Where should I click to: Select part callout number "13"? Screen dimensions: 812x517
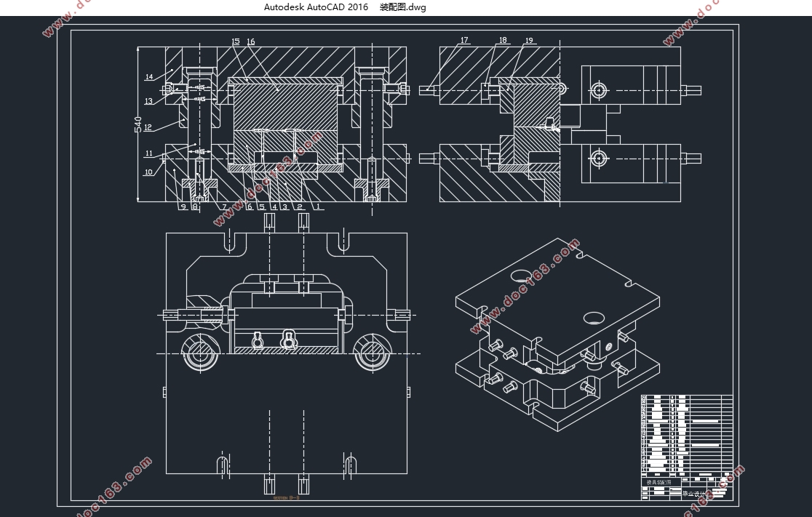click(148, 101)
